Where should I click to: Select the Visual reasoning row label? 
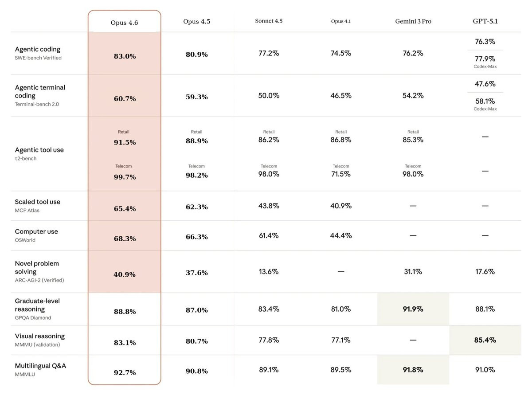coord(39,336)
